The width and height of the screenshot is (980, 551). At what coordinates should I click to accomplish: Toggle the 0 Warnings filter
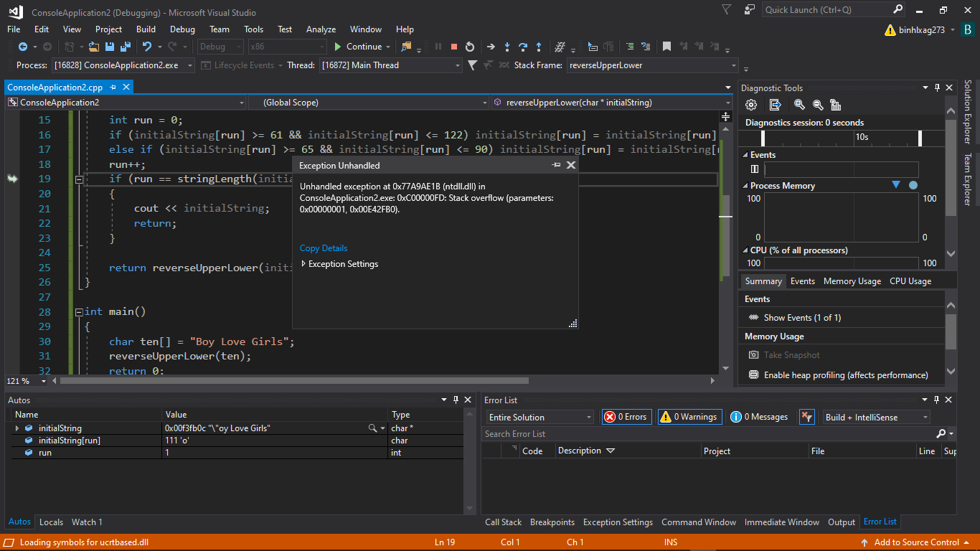tap(689, 417)
